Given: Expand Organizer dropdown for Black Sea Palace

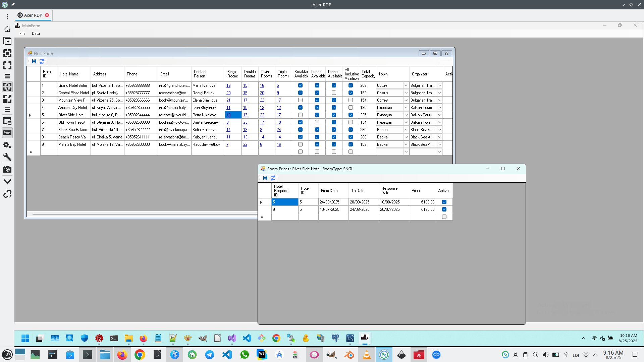Looking at the screenshot, I should (439, 130).
